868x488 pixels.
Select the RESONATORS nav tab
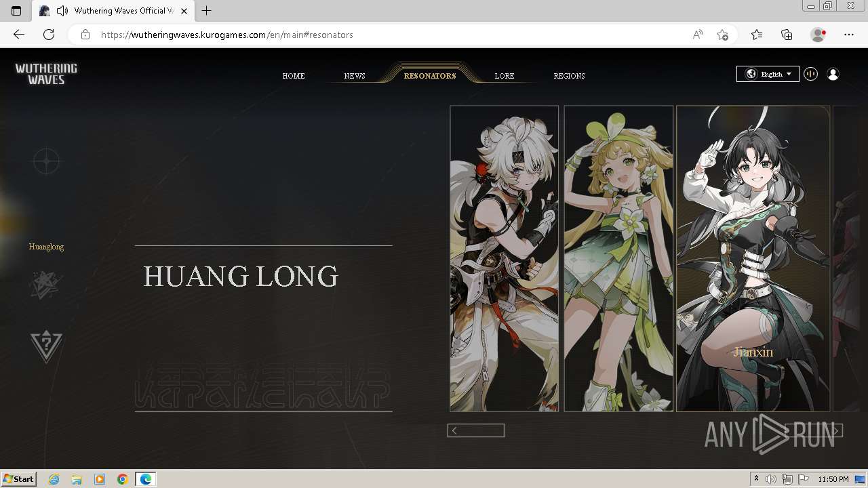430,76
